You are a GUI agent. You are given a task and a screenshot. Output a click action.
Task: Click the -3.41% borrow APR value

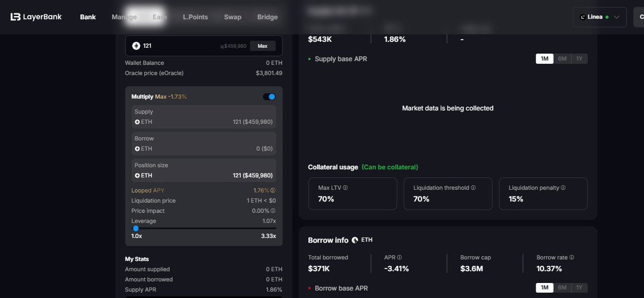point(397,268)
